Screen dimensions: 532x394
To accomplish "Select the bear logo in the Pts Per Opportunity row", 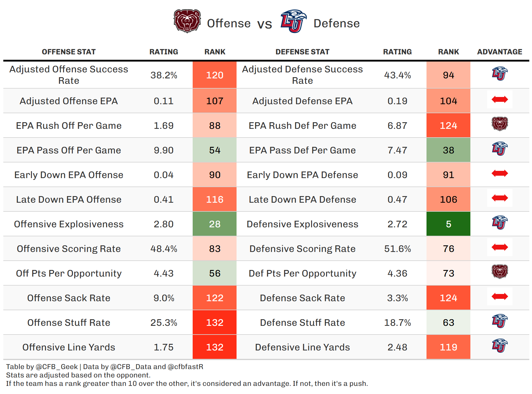I will (x=500, y=271).
